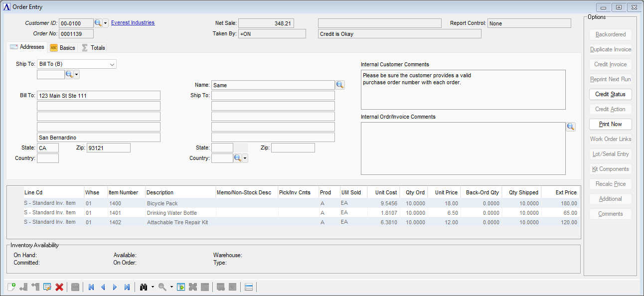Open the Everest Industries customer link

point(133,22)
